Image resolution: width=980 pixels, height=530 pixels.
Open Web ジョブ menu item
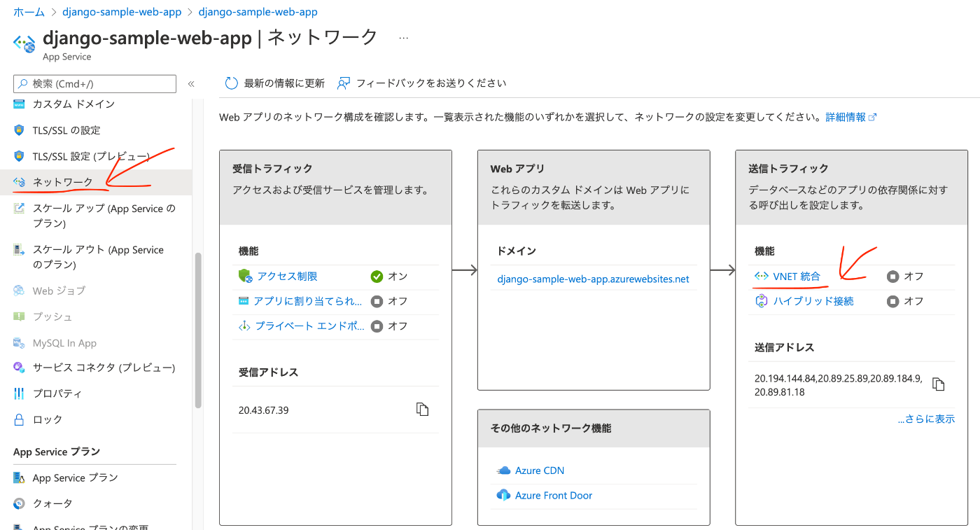point(59,291)
